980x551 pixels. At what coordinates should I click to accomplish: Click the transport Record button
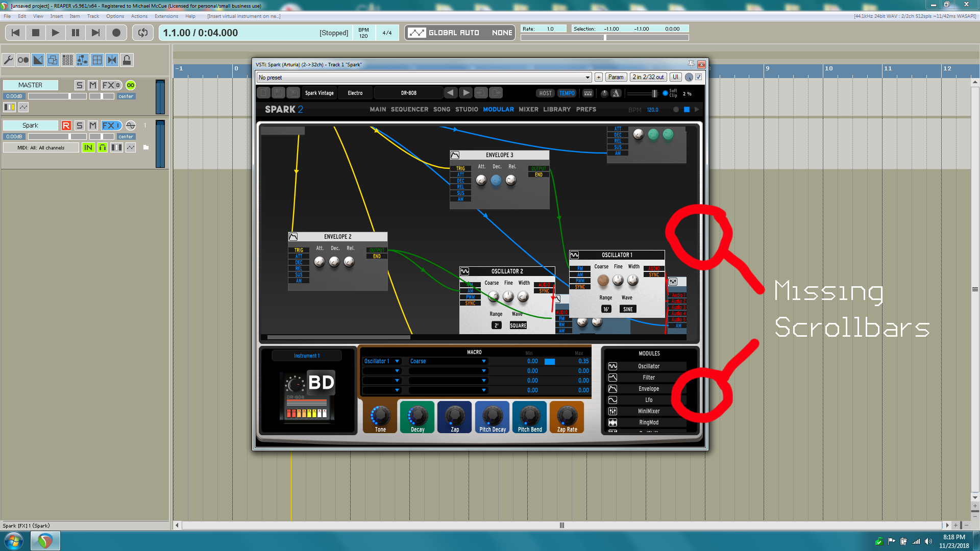pyautogui.click(x=116, y=33)
